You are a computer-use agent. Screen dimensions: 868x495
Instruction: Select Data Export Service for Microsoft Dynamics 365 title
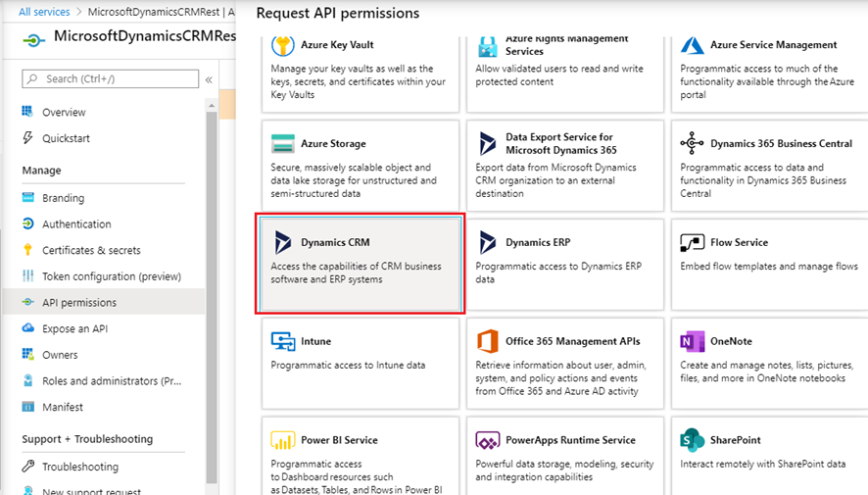click(x=560, y=143)
